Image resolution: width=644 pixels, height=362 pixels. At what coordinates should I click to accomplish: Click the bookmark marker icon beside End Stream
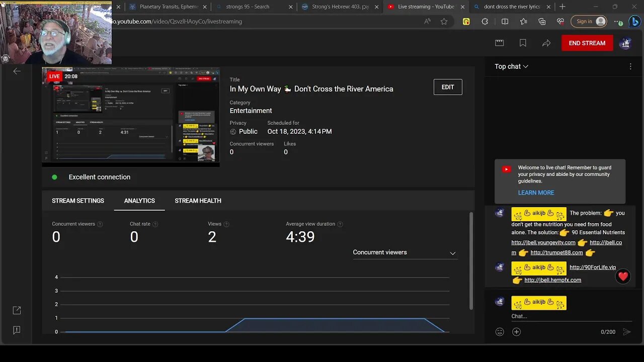tap(523, 43)
